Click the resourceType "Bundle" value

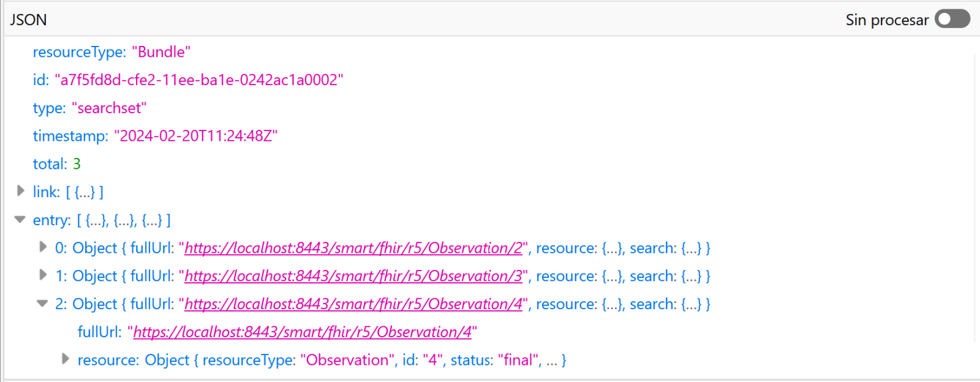pyautogui.click(x=161, y=52)
